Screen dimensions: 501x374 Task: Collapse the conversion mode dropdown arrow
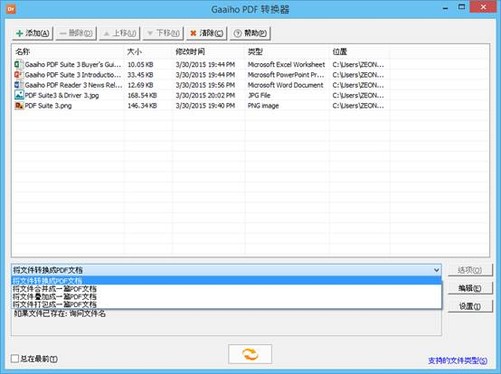(436, 270)
